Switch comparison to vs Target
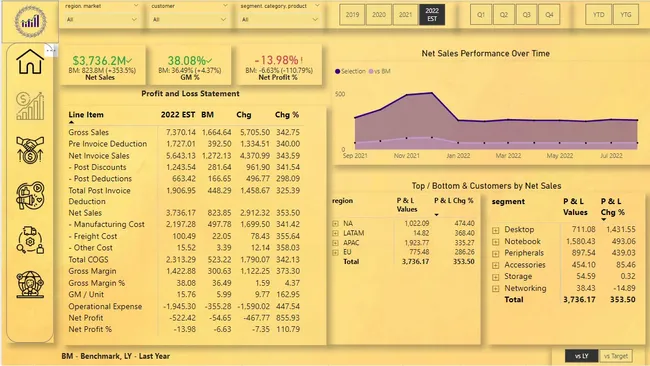 616,356
